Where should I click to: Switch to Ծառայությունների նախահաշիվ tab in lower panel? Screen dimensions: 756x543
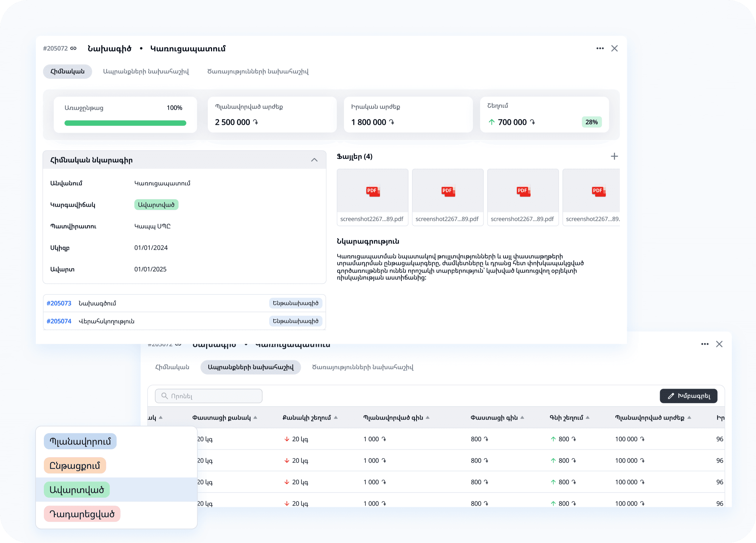[x=363, y=367]
